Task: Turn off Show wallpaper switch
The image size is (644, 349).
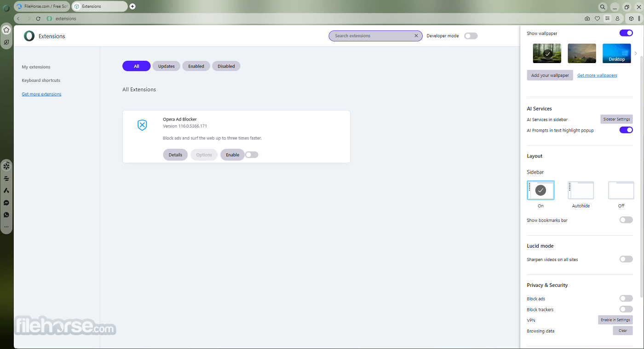Action: (x=626, y=33)
